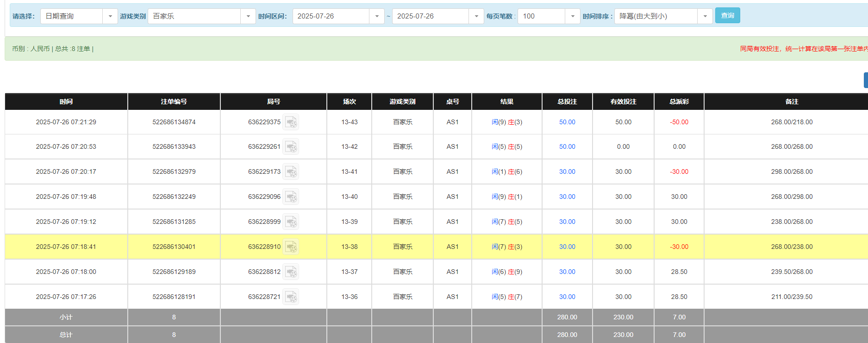Click the 总派彩 column header
868x343 pixels.
[679, 102]
